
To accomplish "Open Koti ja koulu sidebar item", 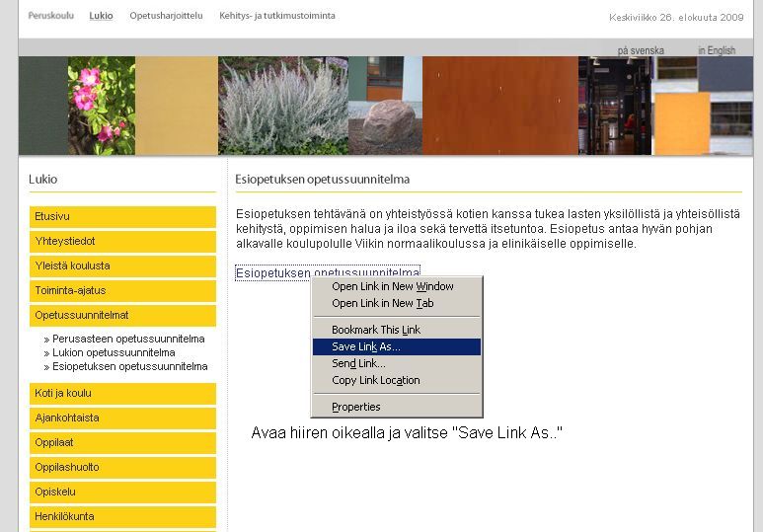I will pos(122,393).
